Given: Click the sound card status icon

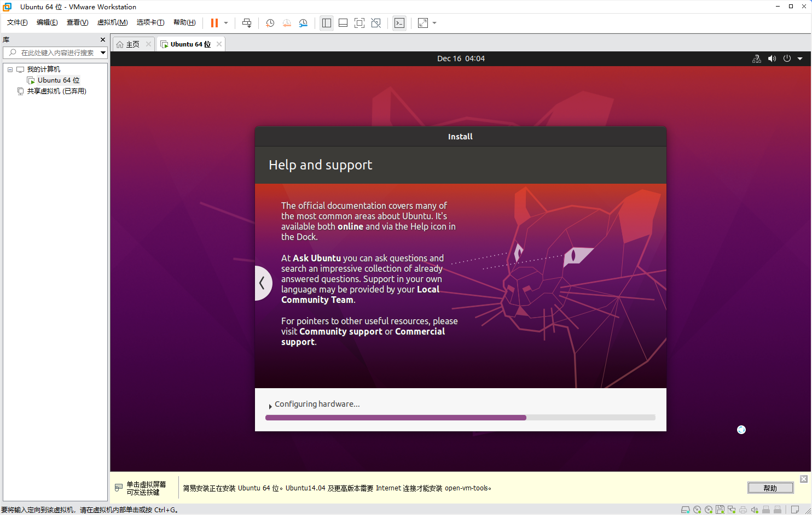Looking at the screenshot, I should click(755, 510).
